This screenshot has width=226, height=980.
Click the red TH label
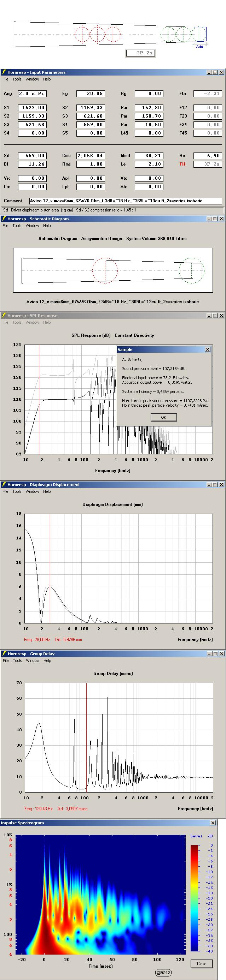pyautogui.click(x=182, y=165)
